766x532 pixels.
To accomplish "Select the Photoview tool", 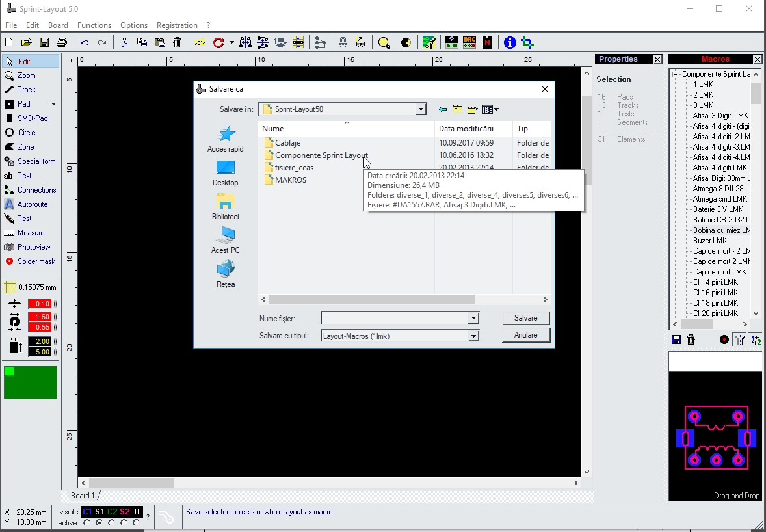I will pos(31,247).
